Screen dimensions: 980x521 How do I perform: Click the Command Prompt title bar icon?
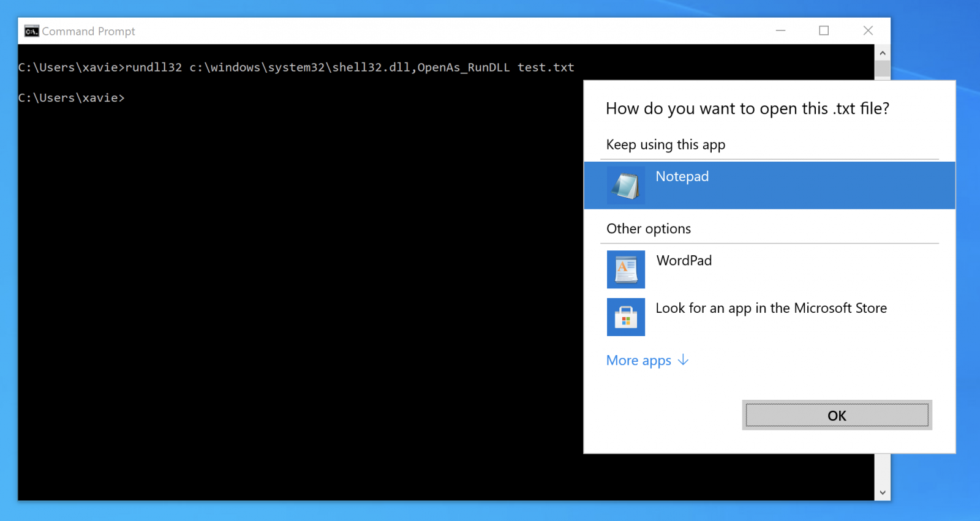point(31,31)
